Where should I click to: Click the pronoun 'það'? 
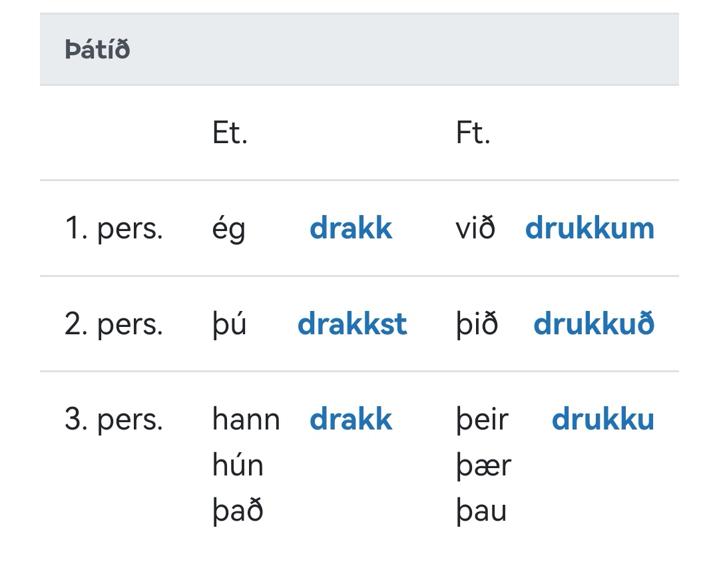[x=238, y=511]
